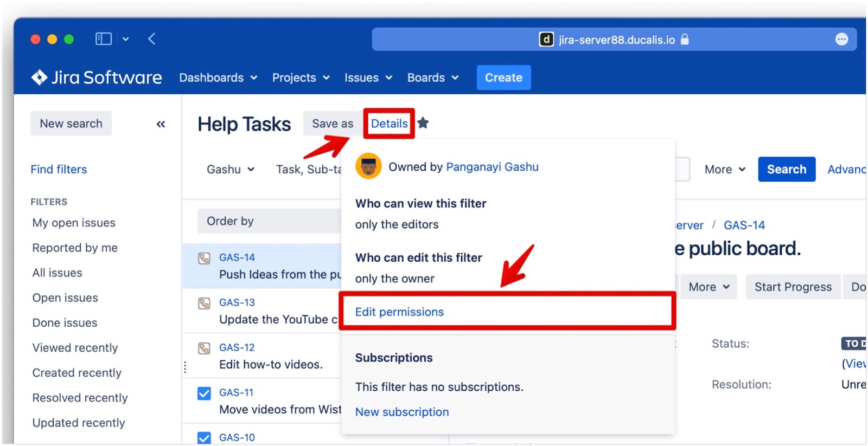The width and height of the screenshot is (868, 446).
Task: Open the Issues menu
Action: [x=368, y=77]
